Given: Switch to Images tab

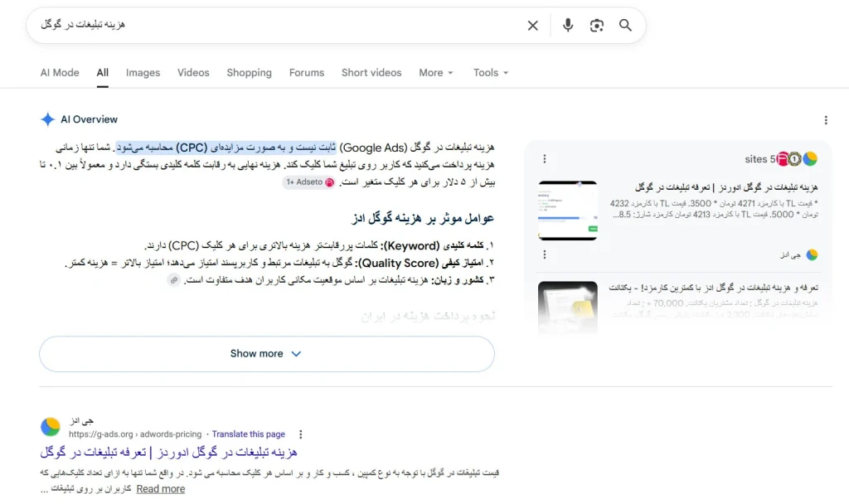Looking at the screenshot, I should [143, 73].
